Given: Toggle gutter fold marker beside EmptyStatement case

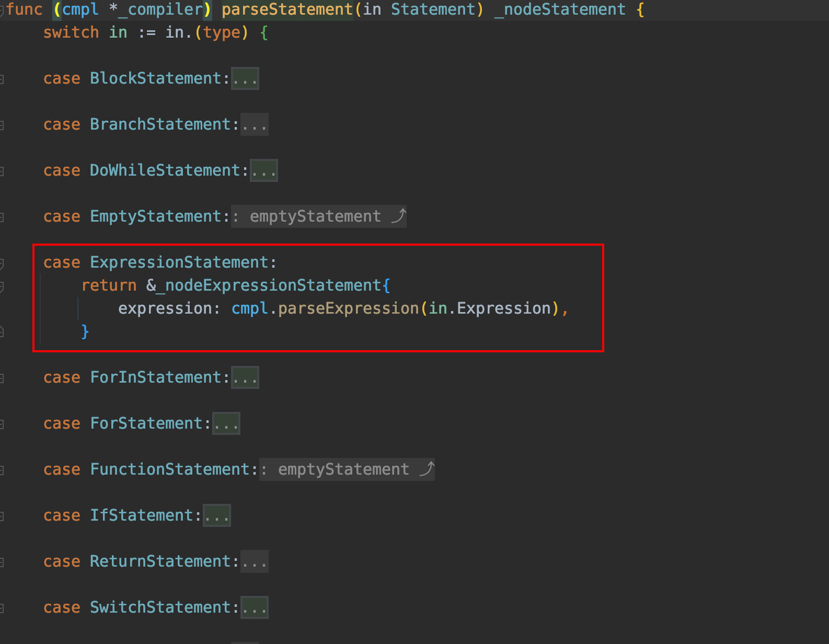Looking at the screenshot, I should click(2, 217).
